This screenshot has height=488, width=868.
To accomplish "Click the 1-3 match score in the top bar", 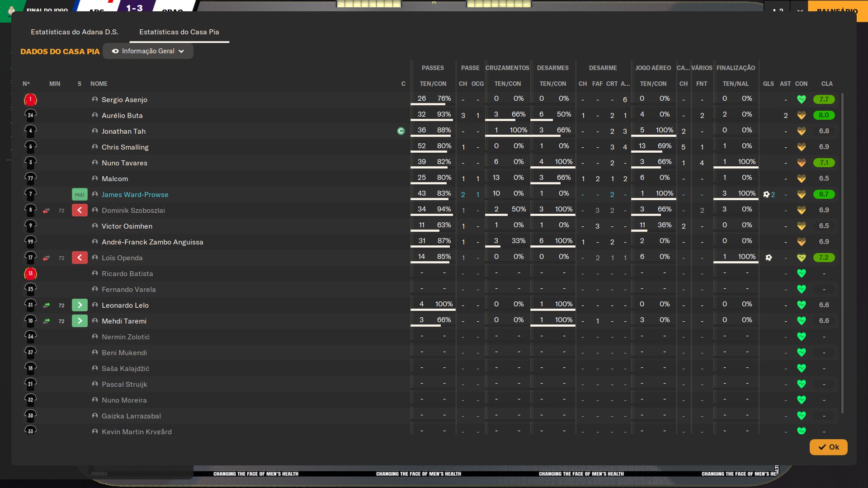I will [134, 8].
